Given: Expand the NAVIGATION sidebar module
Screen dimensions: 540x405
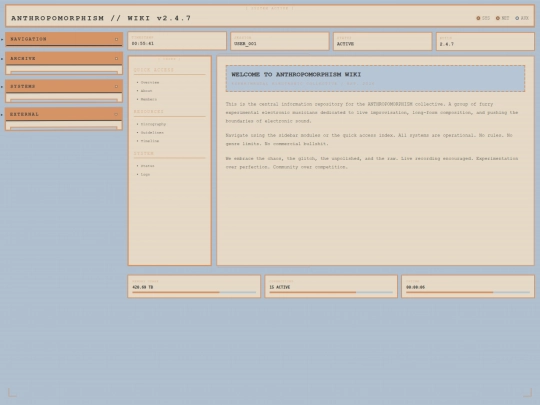Looking at the screenshot, I should pyautogui.click(x=64, y=39).
